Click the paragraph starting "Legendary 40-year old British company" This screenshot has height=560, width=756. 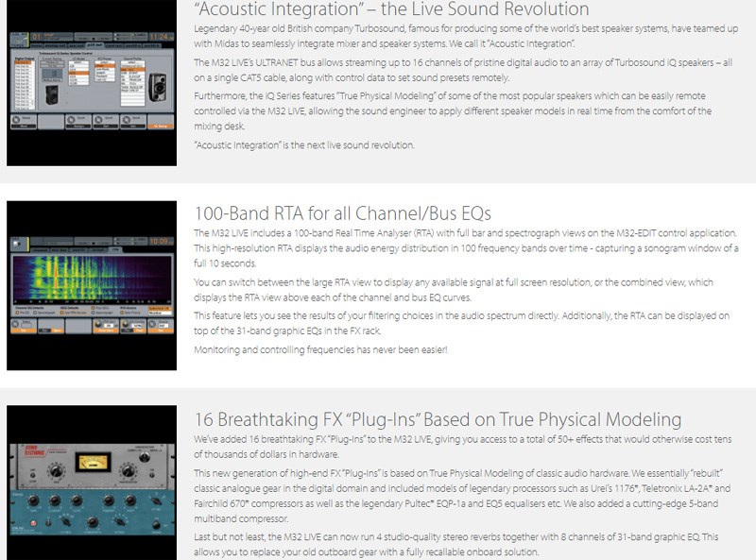(x=466, y=36)
